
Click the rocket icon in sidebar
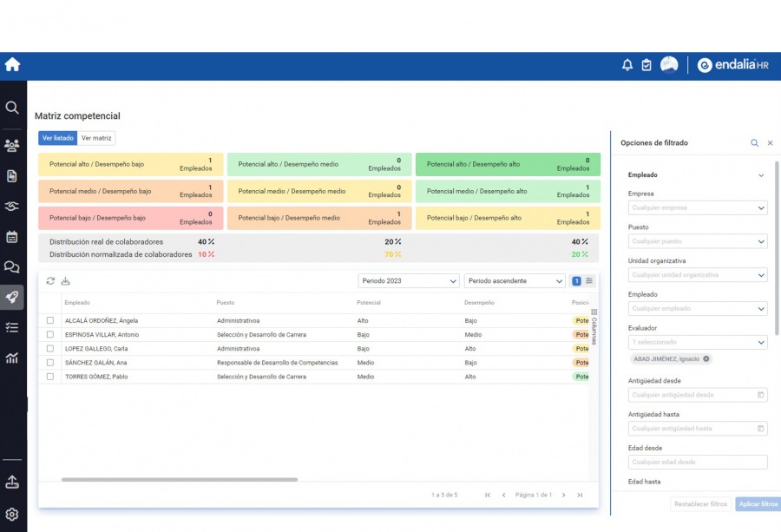pos(12,297)
